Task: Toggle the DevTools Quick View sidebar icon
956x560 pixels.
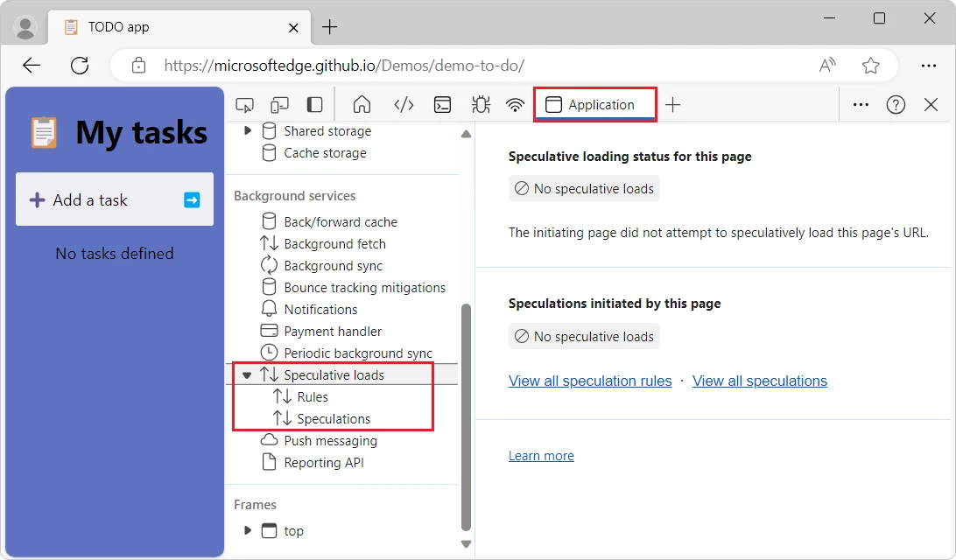Action: [x=314, y=105]
